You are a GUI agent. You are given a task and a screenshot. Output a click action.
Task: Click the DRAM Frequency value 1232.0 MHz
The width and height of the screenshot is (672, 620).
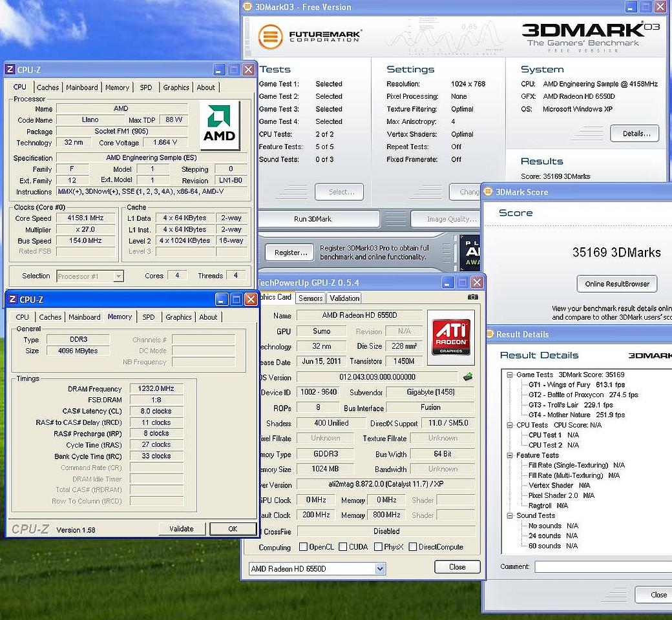coord(156,389)
